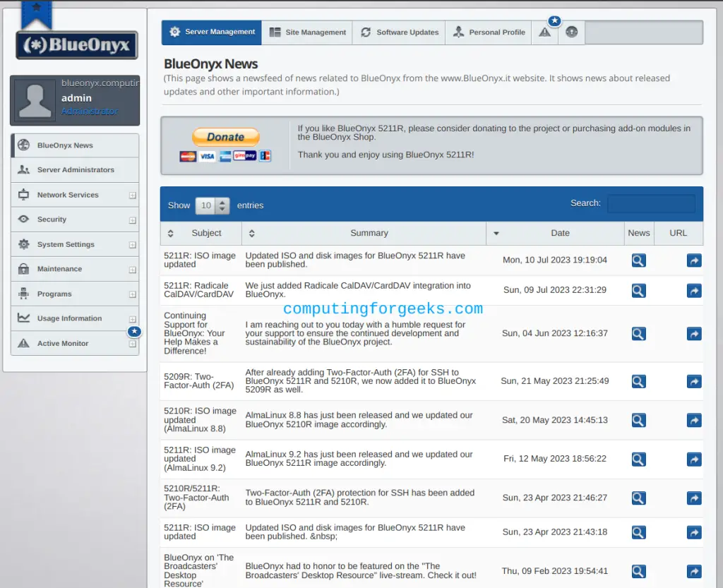This screenshot has width=723, height=588.
Task: Click the admin user avatar
Action: [35, 100]
